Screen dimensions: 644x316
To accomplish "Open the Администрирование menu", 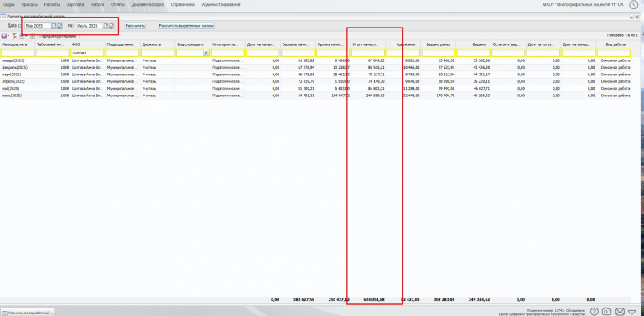I will pos(221,4).
